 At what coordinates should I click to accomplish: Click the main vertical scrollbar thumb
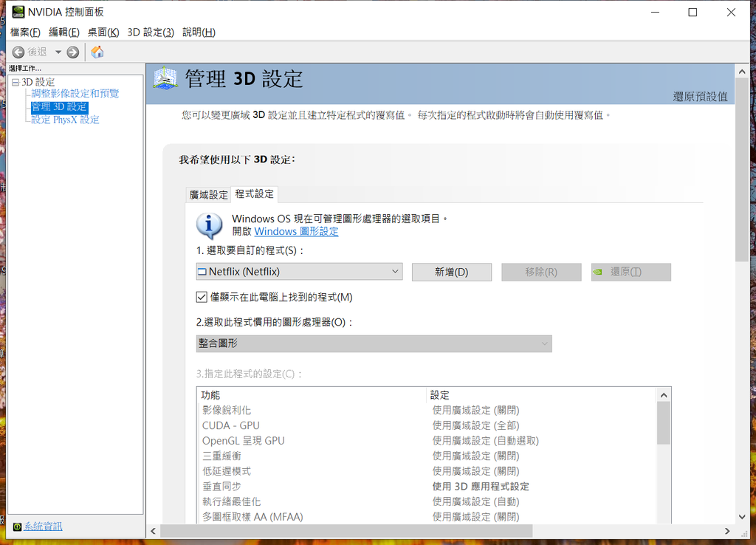click(x=742, y=170)
